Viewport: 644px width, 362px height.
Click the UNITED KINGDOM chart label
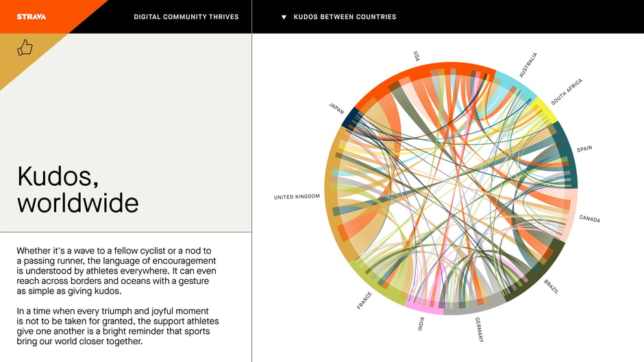(x=297, y=197)
